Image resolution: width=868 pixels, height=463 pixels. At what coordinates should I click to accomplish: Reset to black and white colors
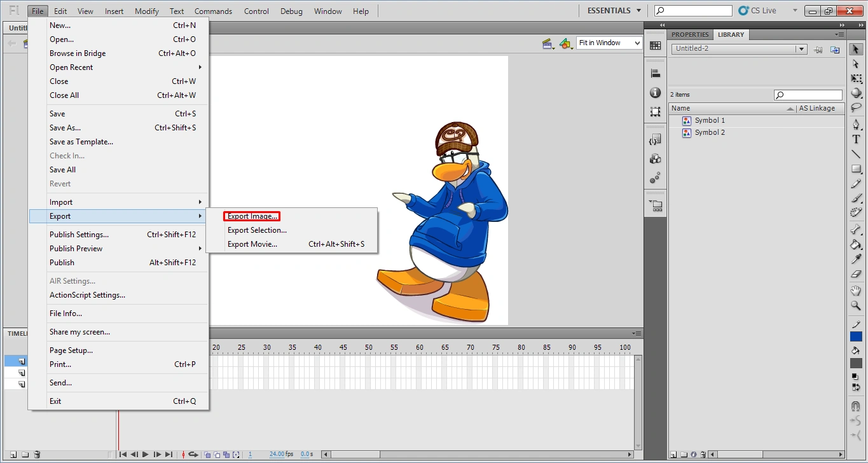[x=856, y=377]
